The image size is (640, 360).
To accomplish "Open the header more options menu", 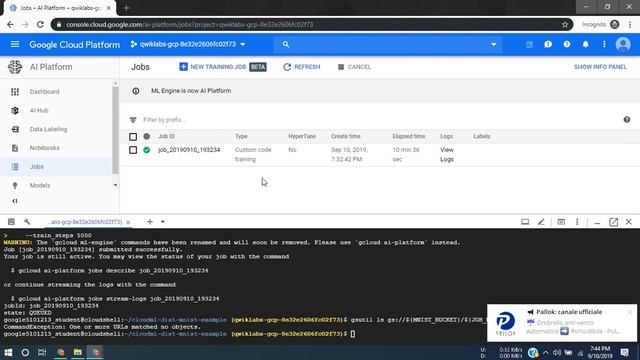I will tap(604, 44).
